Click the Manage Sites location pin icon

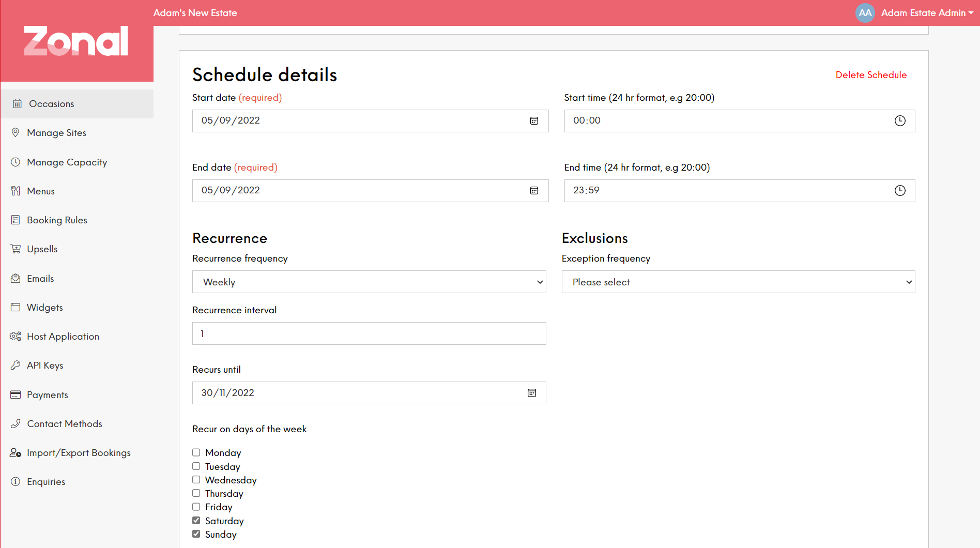click(16, 133)
